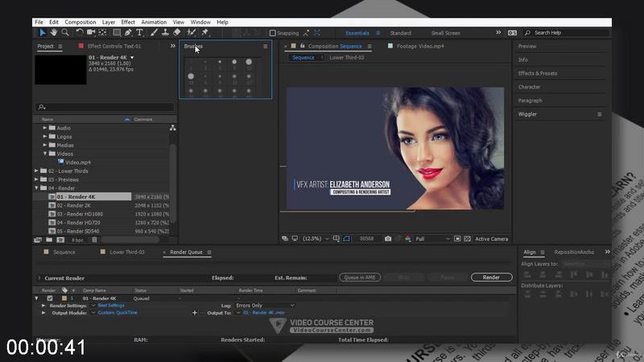Screen dimensions: 644x362
Task: Switch to the Effect Controls Text-01 tab
Action: [x=114, y=46]
